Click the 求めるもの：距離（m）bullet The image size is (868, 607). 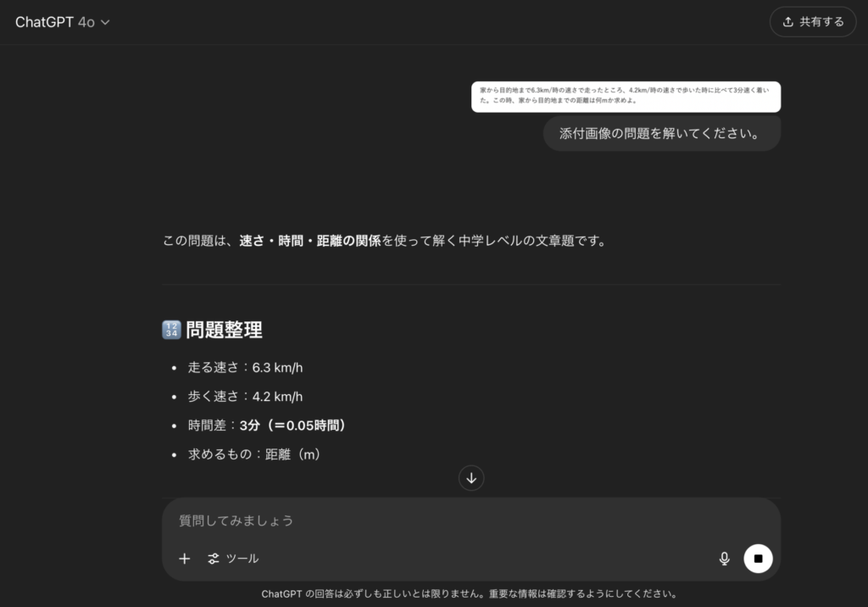coord(254,454)
